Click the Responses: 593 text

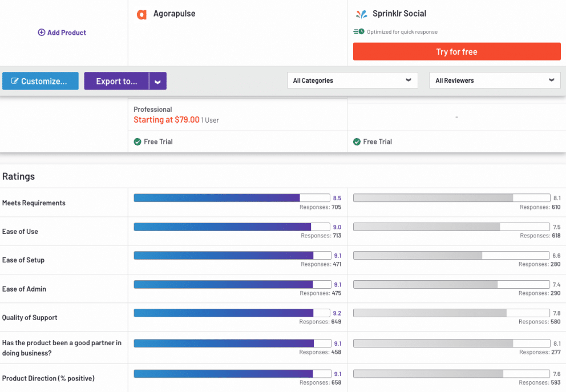tap(540, 383)
